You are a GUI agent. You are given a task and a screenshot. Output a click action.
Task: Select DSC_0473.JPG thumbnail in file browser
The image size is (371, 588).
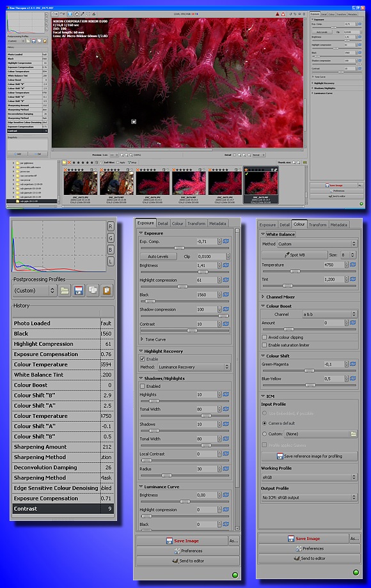pos(81,183)
